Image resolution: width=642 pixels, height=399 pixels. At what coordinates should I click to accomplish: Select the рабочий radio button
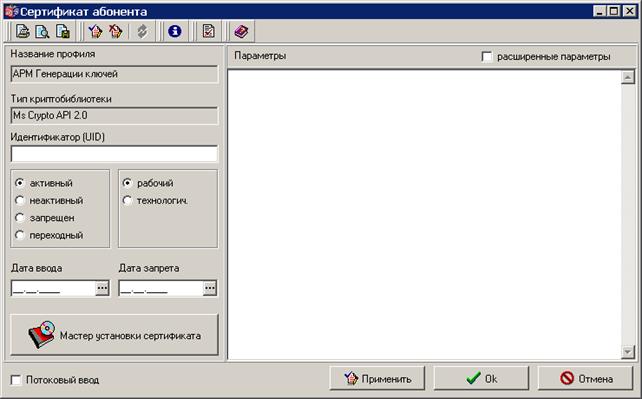click(x=127, y=183)
